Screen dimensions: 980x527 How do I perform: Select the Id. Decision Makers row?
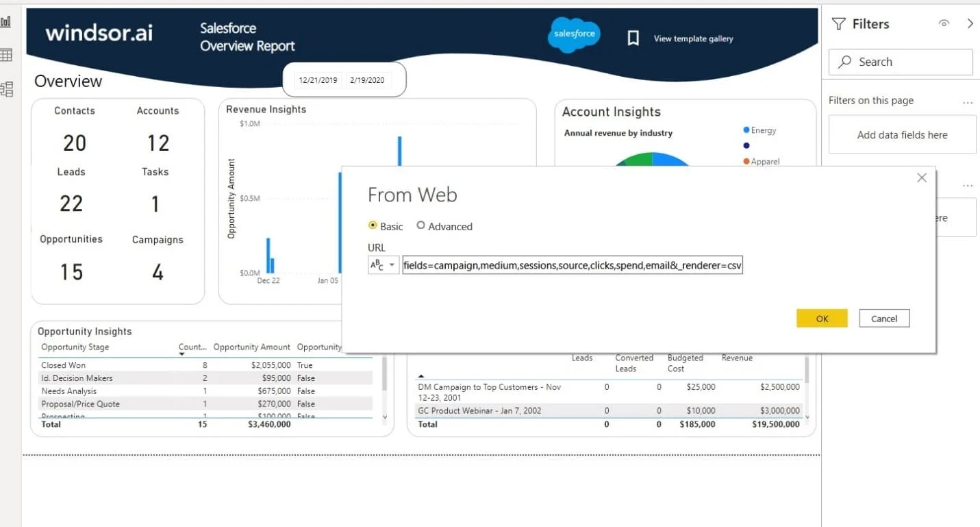[x=206, y=378]
